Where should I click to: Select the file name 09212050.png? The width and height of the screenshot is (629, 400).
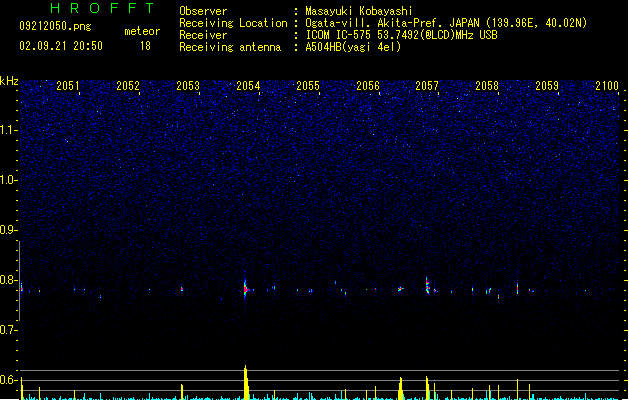[55, 26]
